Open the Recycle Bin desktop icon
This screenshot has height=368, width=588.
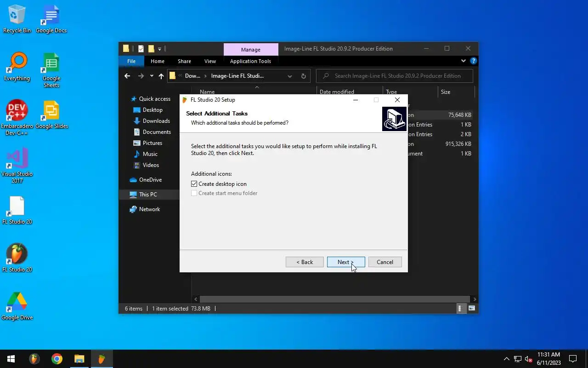click(x=17, y=19)
